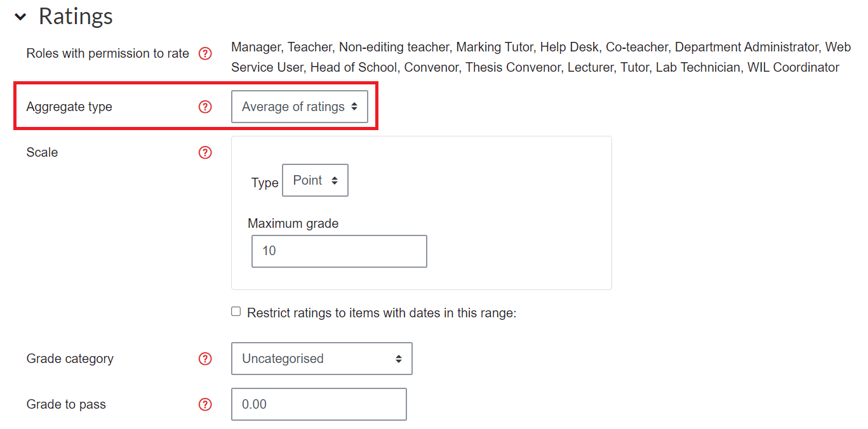Click the Grade to pass label
The width and height of the screenshot is (868, 429).
[x=66, y=404]
